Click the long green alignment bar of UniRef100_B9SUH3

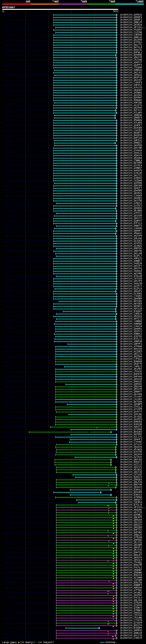(x=70, y=432)
